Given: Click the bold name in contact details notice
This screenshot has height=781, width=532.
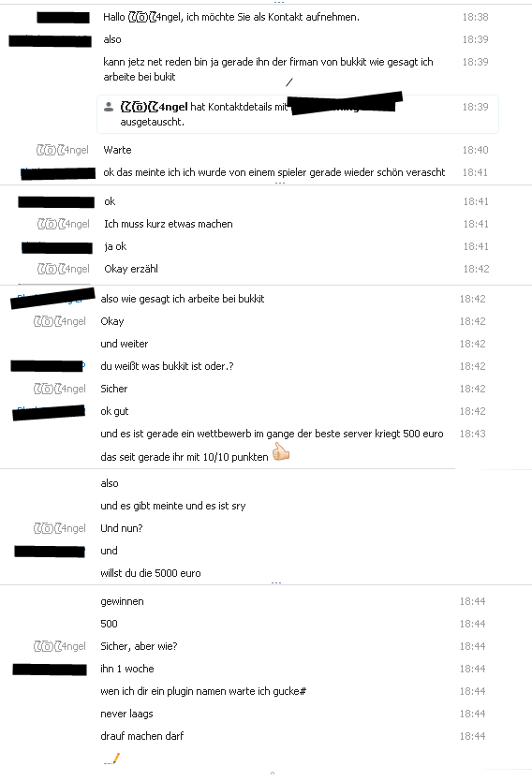Looking at the screenshot, I should [154, 107].
